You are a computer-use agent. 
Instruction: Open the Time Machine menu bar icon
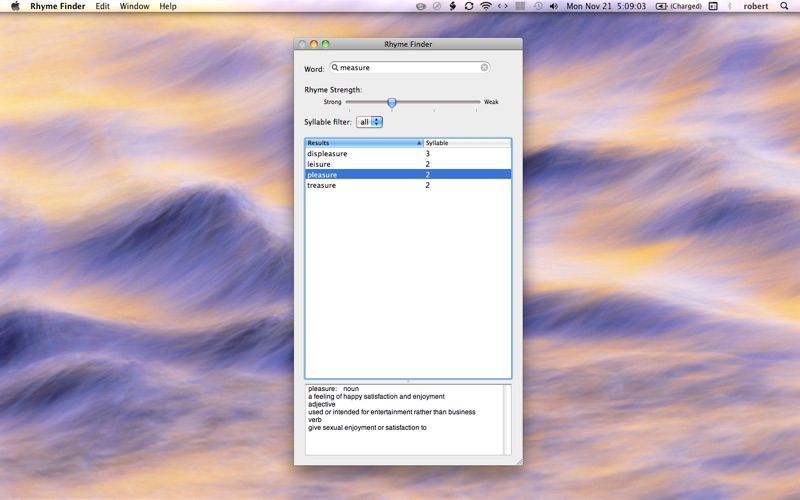538,6
